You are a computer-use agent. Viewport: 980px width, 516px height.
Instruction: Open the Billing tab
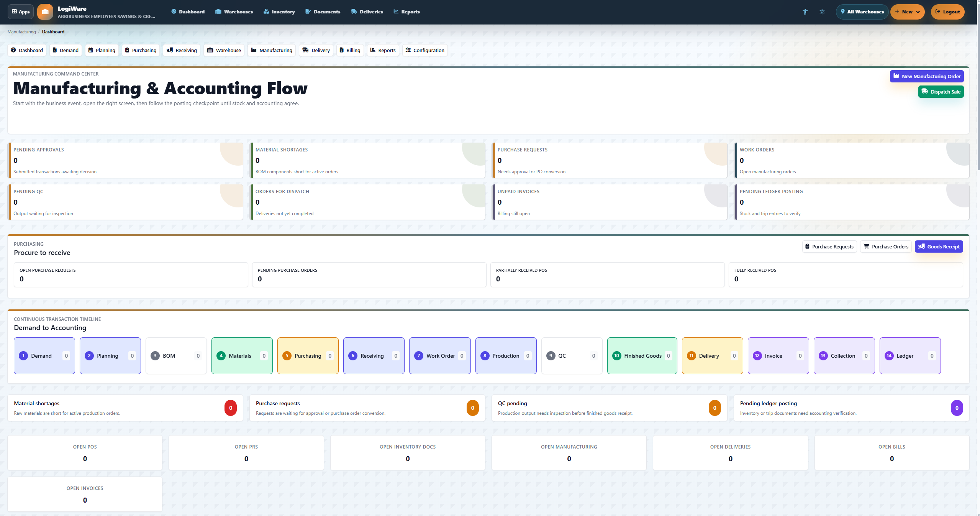pos(350,50)
